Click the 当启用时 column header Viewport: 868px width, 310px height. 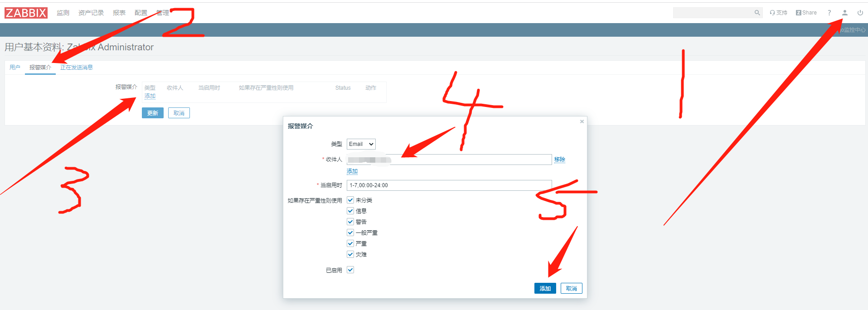[x=209, y=88]
